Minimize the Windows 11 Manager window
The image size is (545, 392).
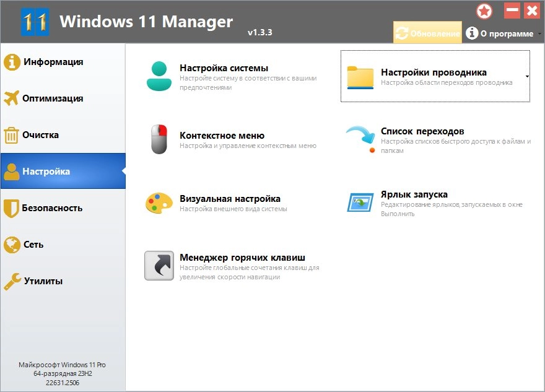coord(512,11)
